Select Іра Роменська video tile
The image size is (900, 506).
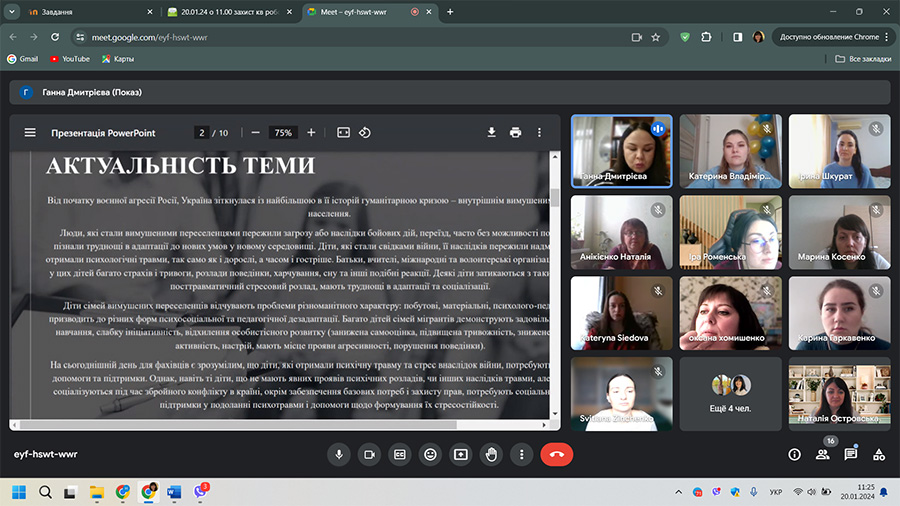coord(731,232)
